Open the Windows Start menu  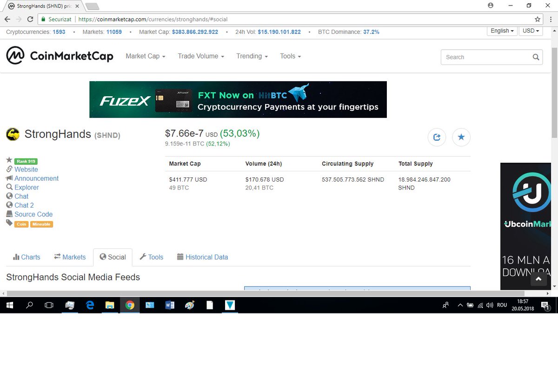[x=9, y=305]
